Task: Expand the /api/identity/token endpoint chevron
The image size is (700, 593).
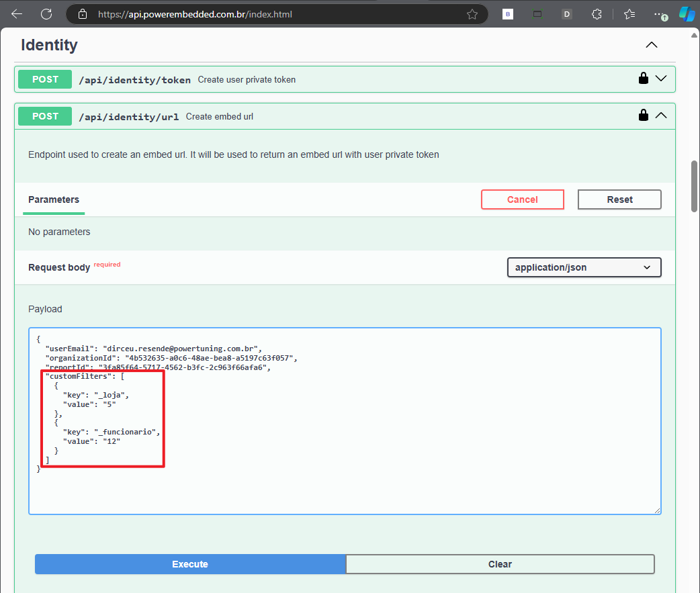Action: 661,79
